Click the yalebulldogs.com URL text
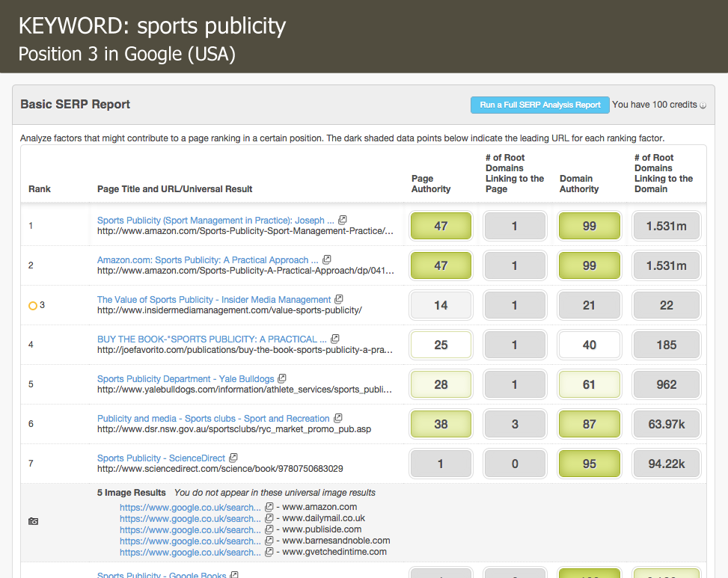728x578 pixels. [x=245, y=390]
